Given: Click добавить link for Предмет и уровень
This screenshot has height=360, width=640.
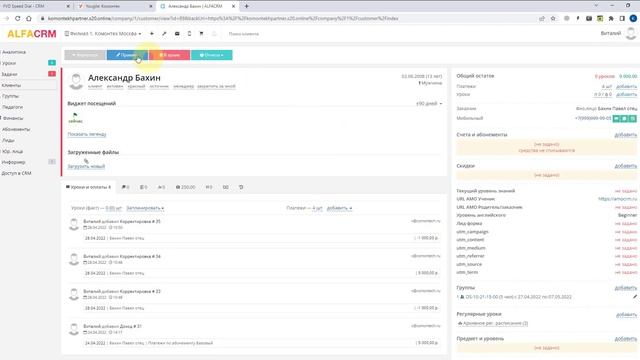Looking at the screenshot, I should click(x=626, y=339).
